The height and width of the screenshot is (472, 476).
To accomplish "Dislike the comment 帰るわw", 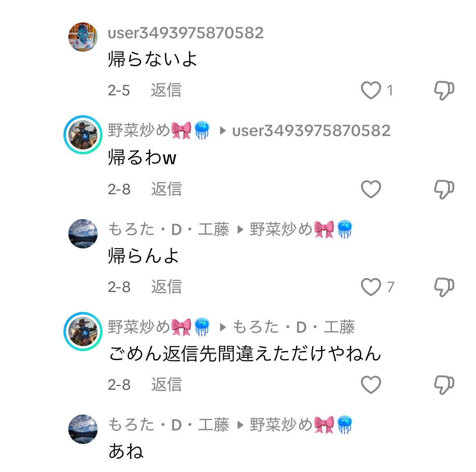I will point(444,189).
